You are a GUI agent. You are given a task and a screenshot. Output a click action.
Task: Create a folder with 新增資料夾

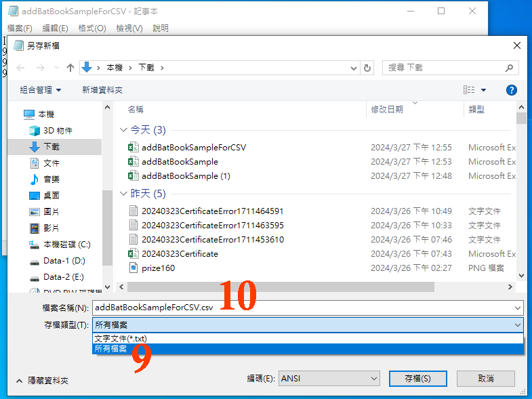pos(102,90)
